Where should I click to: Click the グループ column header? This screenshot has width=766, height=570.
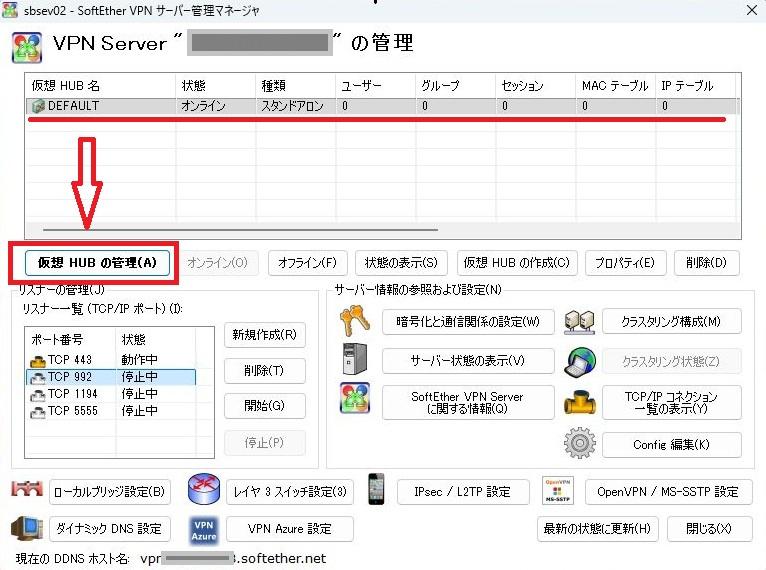[456, 85]
